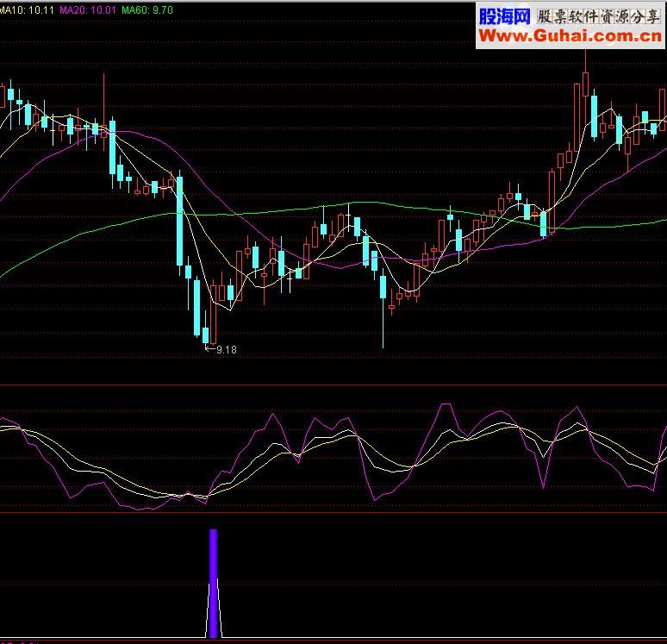Viewport: 667px width, 644px height.
Task: Click the 9.18 low price label
Action: coord(227,350)
